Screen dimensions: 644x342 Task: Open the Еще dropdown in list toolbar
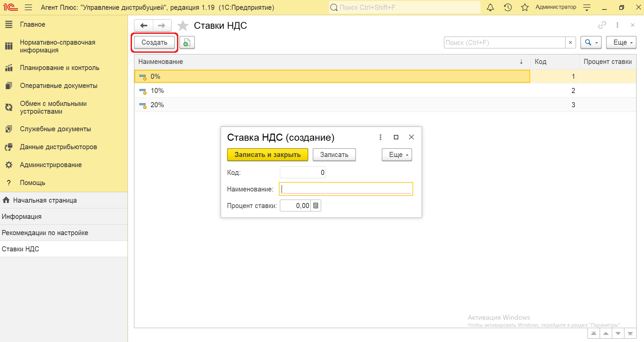[621, 43]
